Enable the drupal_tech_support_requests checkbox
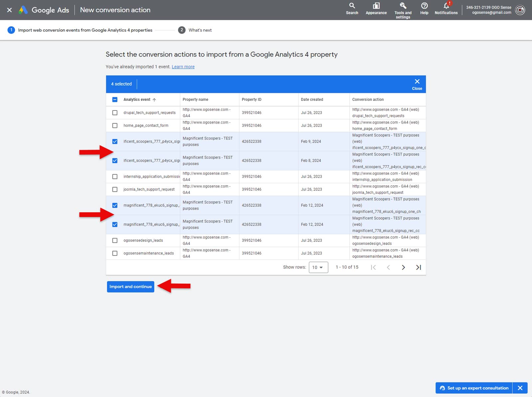Image resolution: width=532 pixels, height=397 pixels. [115, 112]
